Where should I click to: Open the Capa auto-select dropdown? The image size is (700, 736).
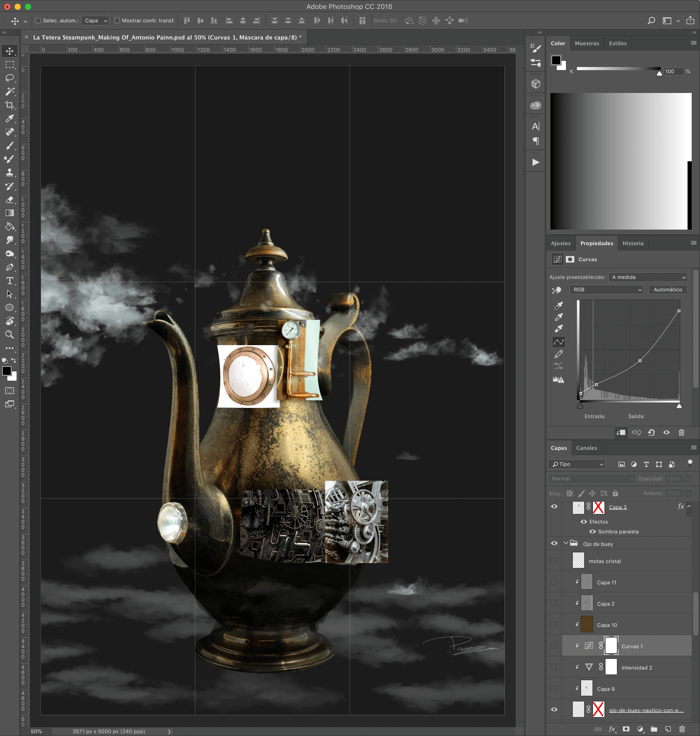coord(95,21)
